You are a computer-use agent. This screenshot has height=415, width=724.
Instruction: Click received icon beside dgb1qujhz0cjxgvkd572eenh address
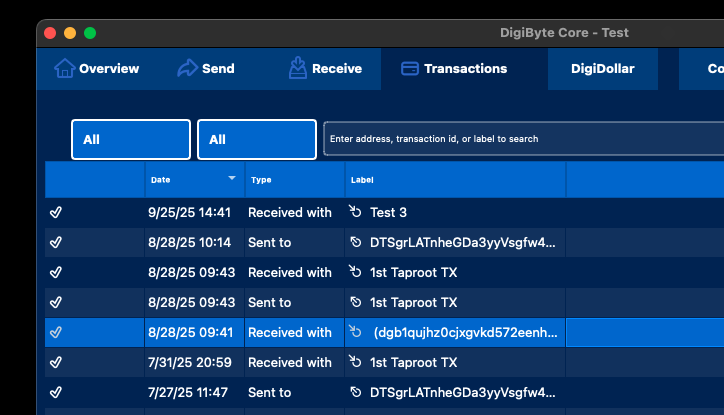(x=355, y=331)
